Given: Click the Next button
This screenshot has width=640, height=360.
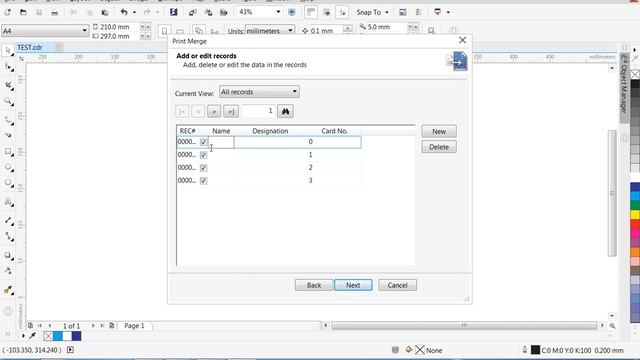Looking at the screenshot, I should coord(353,285).
